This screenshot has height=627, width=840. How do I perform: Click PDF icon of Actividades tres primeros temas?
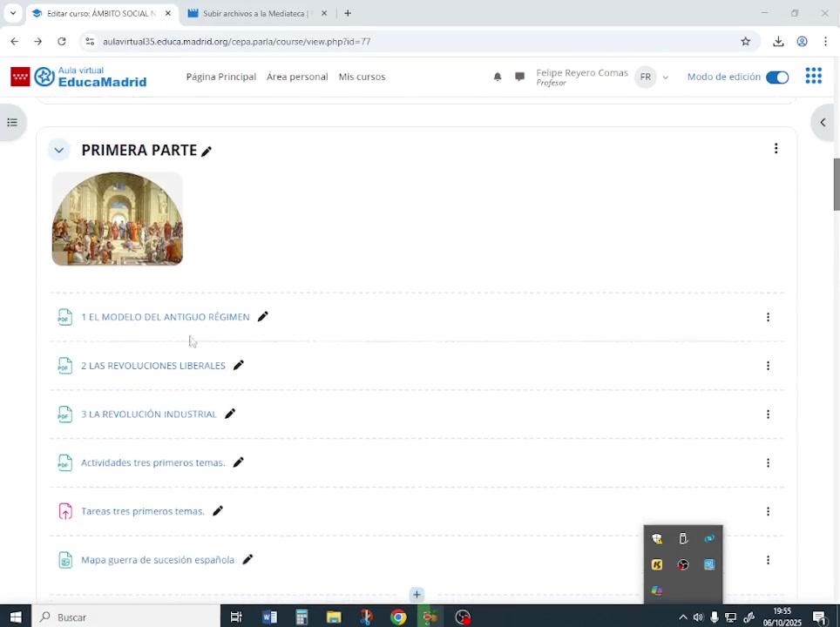pos(64,463)
